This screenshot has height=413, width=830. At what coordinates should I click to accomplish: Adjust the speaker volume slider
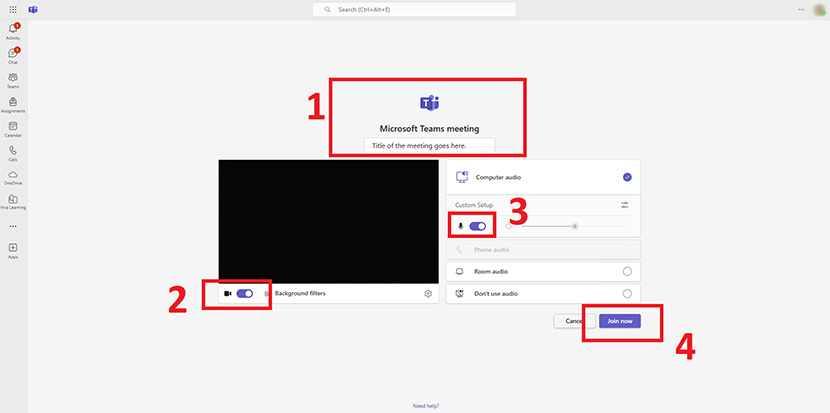click(x=574, y=226)
